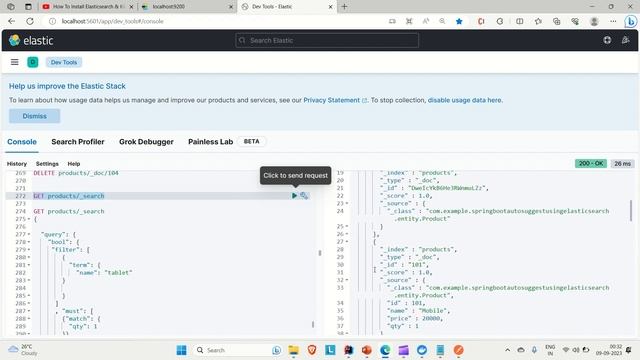Screen dimensions: 640x360
Task: Click the output pane vertical scrollbar
Action: (631, 211)
